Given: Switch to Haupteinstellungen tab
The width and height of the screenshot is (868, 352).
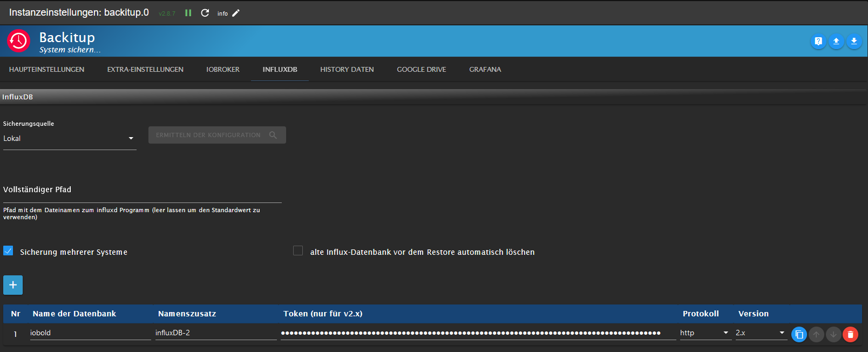Looking at the screenshot, I should coord(46,70).
